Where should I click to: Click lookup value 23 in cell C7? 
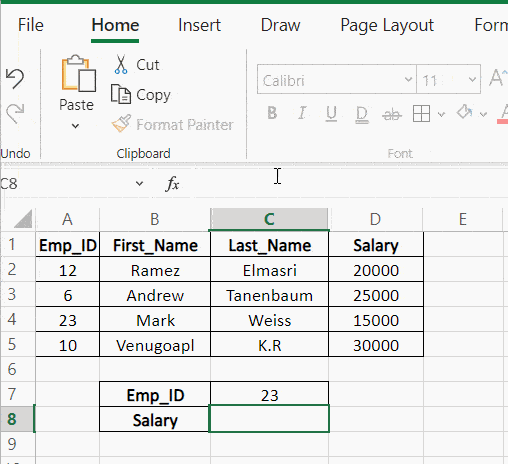click(x=269, y=395)
